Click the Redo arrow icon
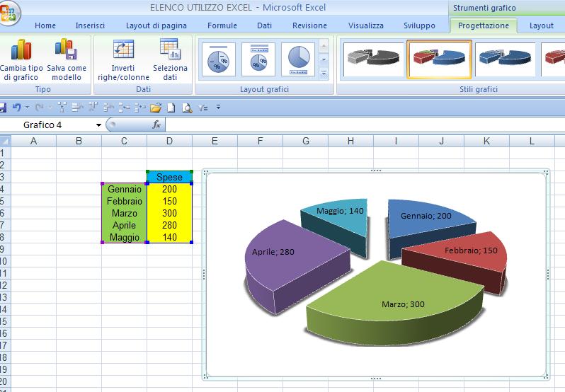 tap(40, 108)
